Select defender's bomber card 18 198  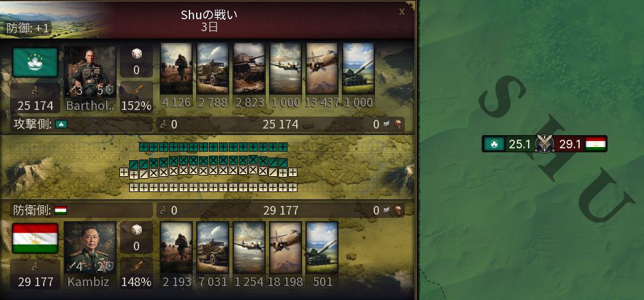point(286,248)
